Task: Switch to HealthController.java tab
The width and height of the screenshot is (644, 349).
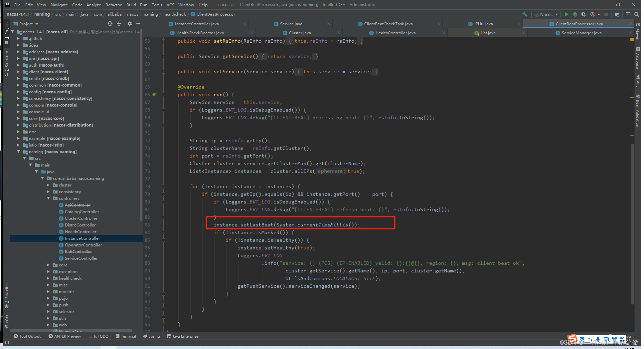Action: coord(395,33)
